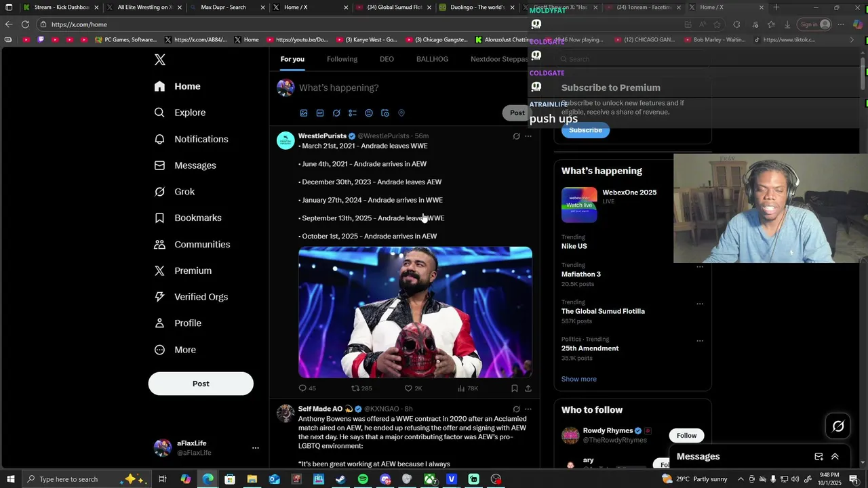Open options for Global Sumud Flotilla trend
Viewport: 868px width, 488px height.
coord(700,304)
